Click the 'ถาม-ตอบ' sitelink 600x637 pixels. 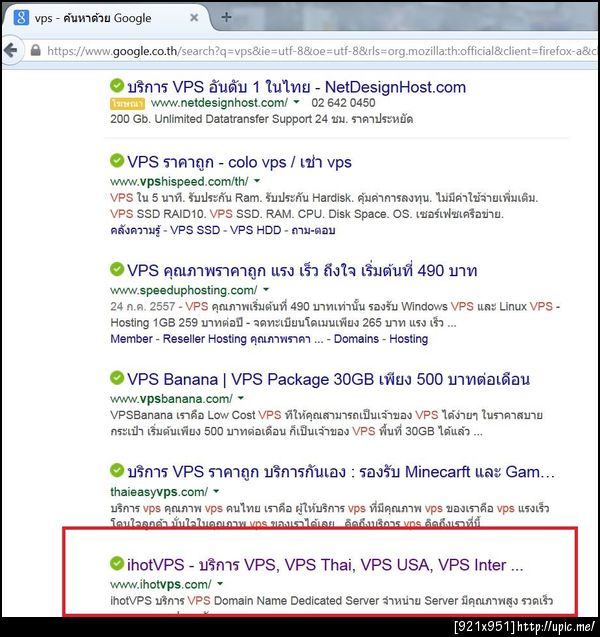[313, 230]
